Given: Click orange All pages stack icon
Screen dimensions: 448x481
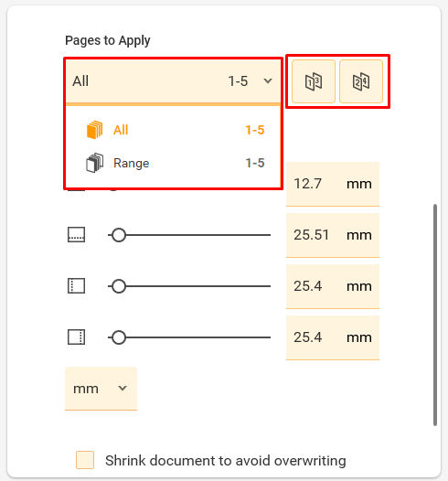Looking at the screenshot, I should 95,130.
